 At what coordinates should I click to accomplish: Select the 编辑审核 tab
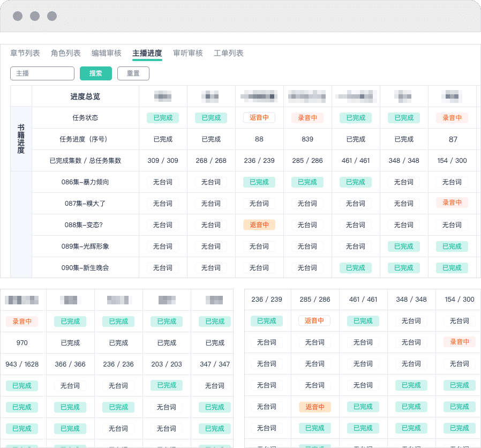point(106,54)
